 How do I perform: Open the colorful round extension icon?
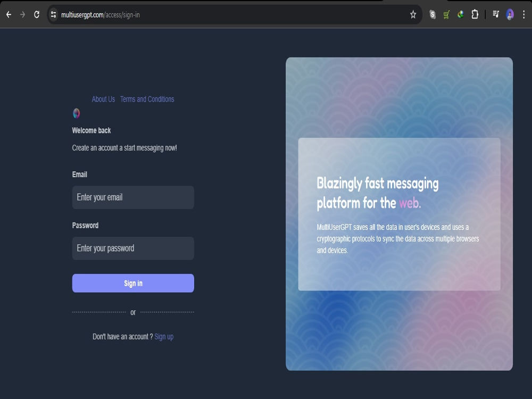pos(460,14)
